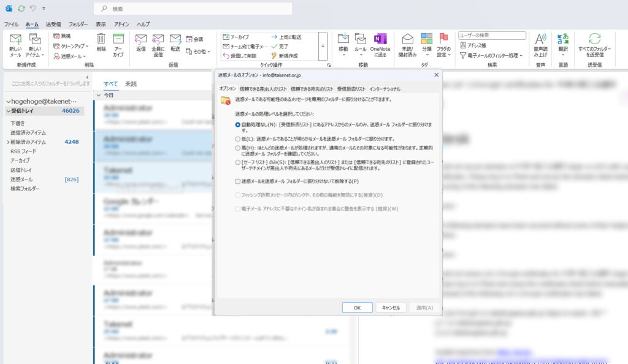This screenshot has height=364, width=628.
Task: Select the 迷惑メール folder in sidebar
Action: [x=21, y=179]
